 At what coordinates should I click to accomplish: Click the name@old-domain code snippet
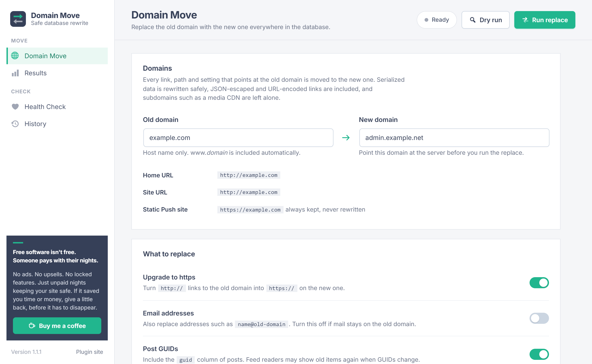261,324
